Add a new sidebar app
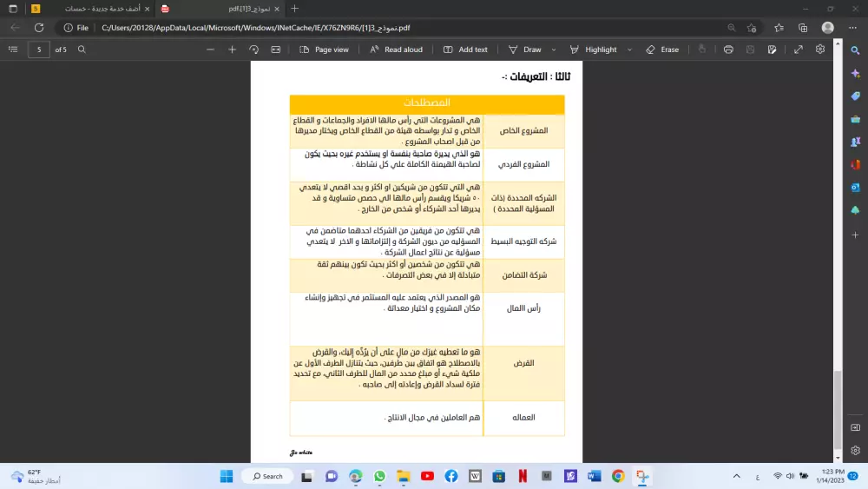Viewport: 868px width, 489px height. [855, 235]
